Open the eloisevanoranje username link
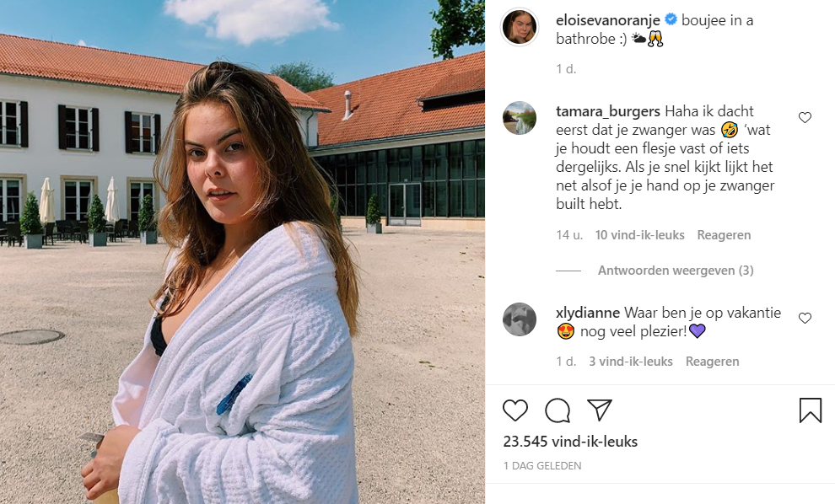This screenshot has width=835, height=504. [x=607, y=20]
